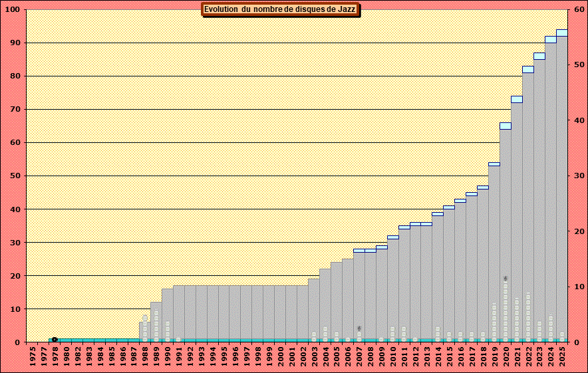
Task: Click the gray bar for year 1989
Action: [156, 320]
